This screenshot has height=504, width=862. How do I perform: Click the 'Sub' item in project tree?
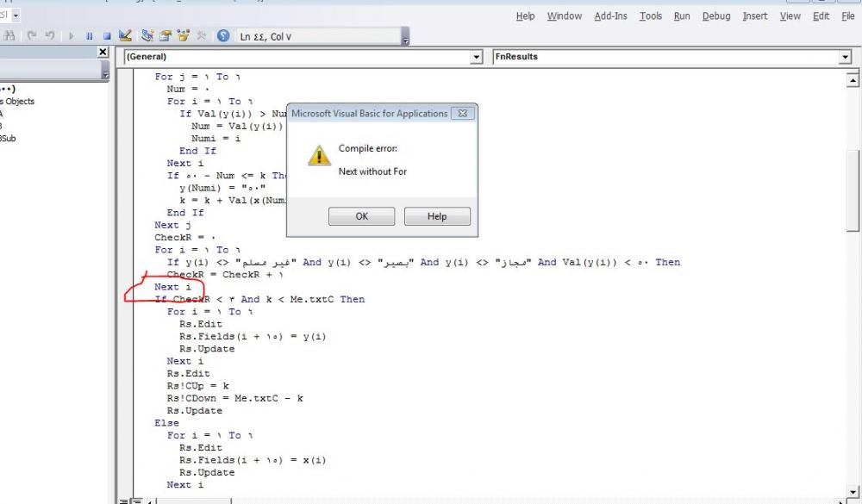(x=9, y=139)
